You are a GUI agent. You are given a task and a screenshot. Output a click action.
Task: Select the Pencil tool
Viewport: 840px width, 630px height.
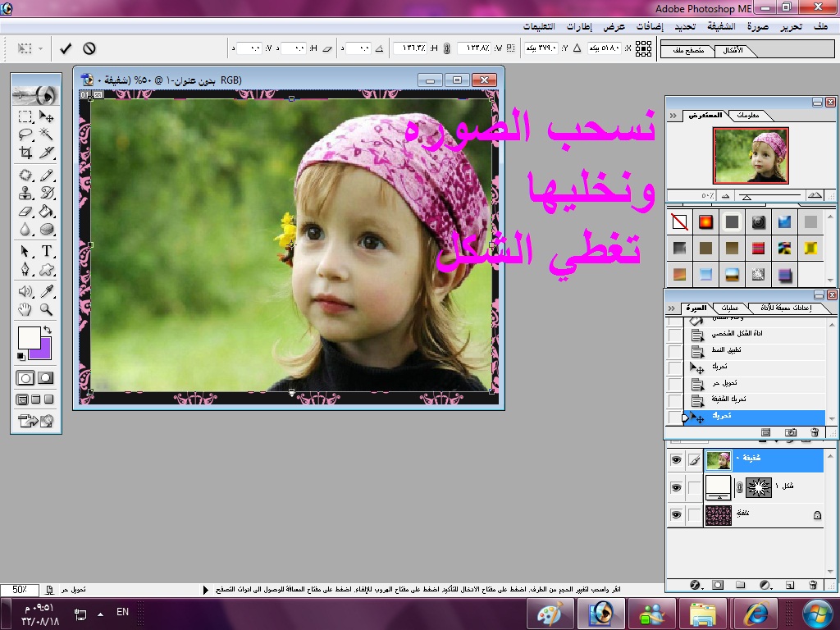47,176
